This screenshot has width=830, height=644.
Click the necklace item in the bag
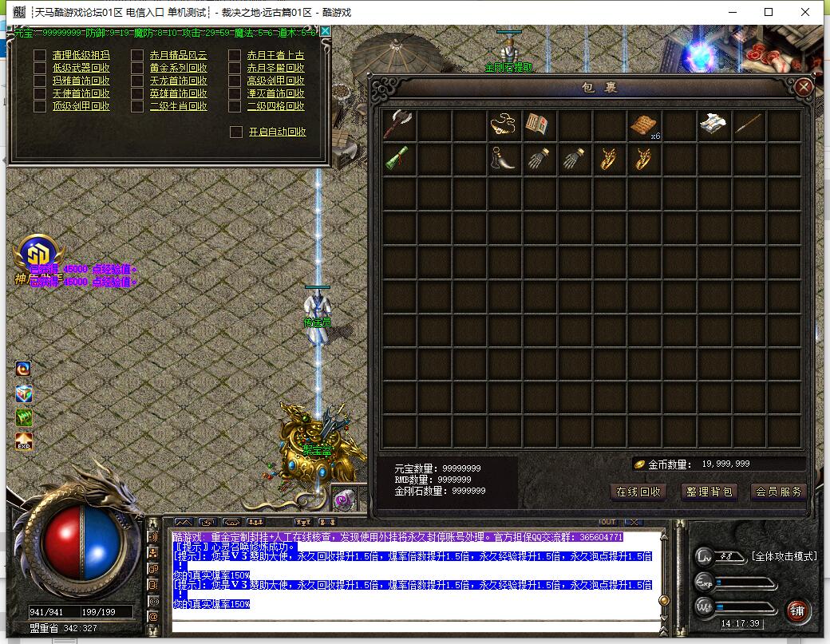(x=504, y=125)
